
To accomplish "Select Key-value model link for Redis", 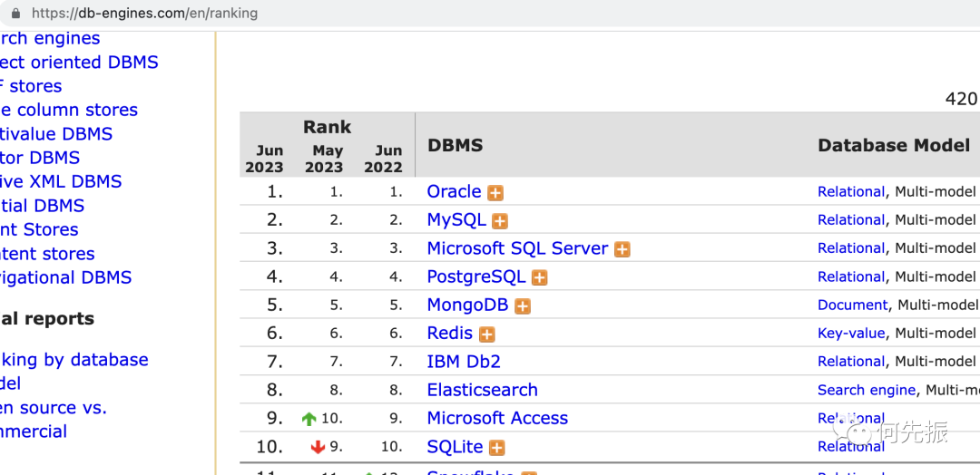I will click(850, 333).
